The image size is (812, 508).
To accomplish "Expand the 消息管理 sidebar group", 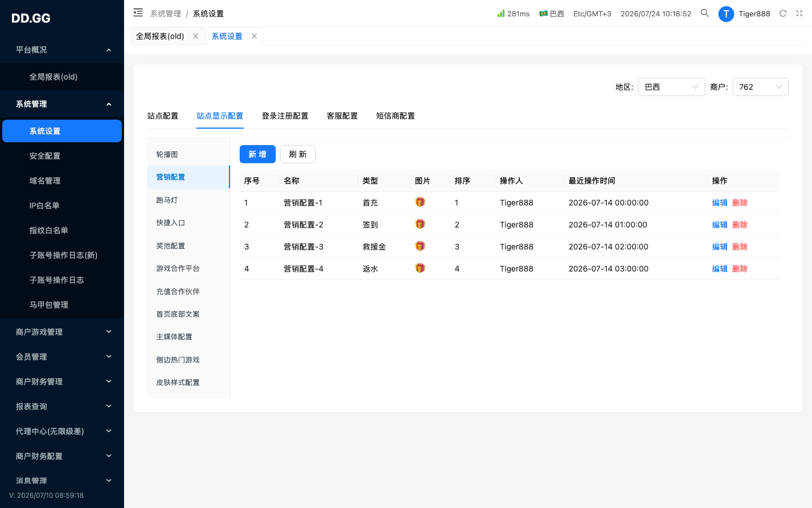I will (x=62, y=481).
